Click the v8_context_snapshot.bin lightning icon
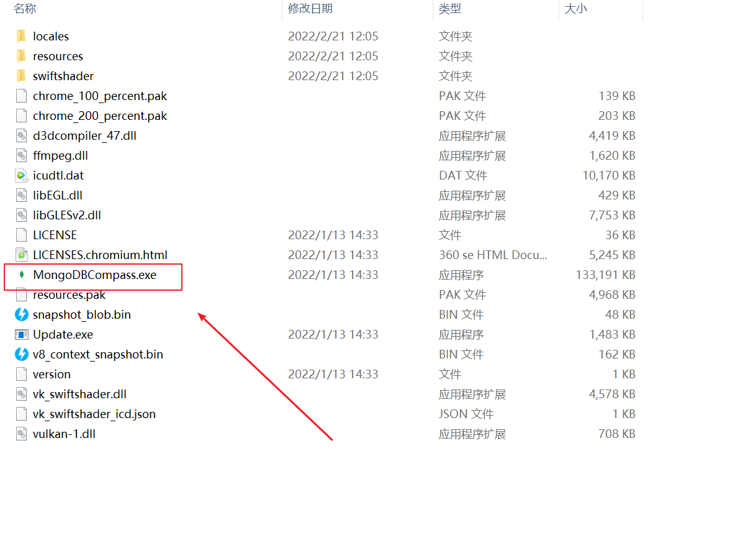Screen dimensions: 756x538 tap(22, 354)
